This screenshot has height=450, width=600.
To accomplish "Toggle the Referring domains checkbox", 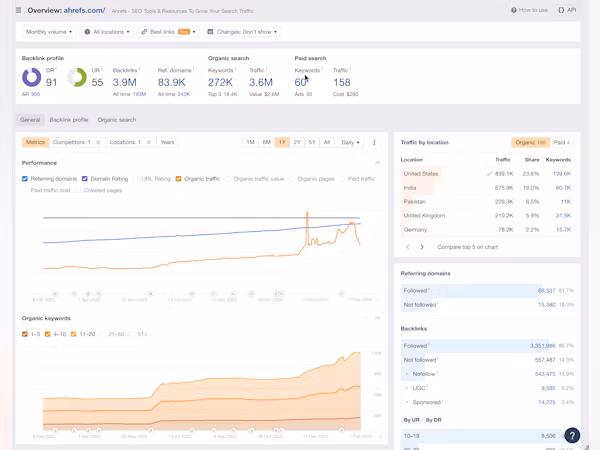I will (25, 179).
